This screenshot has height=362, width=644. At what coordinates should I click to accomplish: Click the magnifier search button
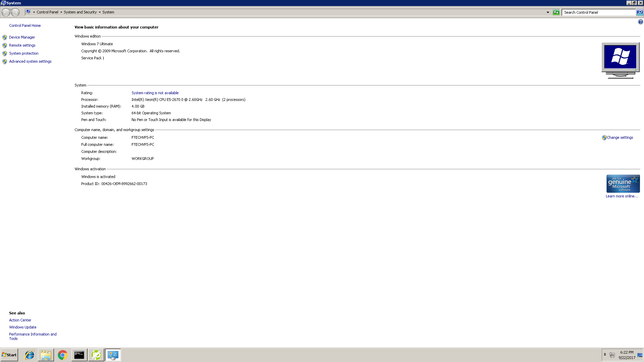tap(640, 12)
